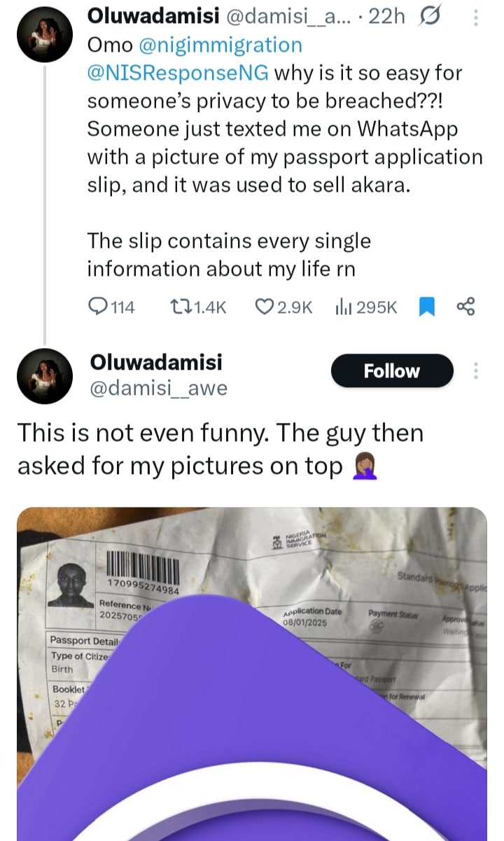The height and width of the screenshot is (841, 504).
Task: Click the reply tweet text
Action: (220, 450)
